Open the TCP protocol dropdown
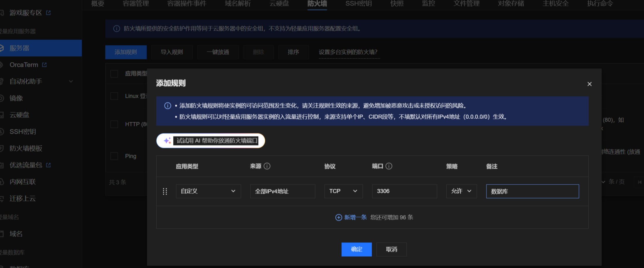Viewport: 644px width, 268px height. coord(343,191)
